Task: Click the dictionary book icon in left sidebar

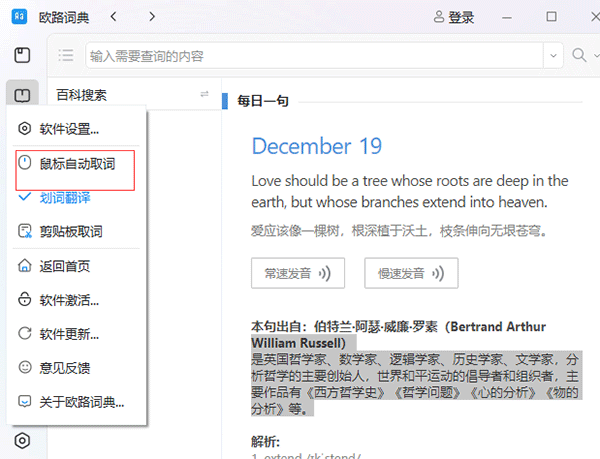Action: (x=22, y=55)
